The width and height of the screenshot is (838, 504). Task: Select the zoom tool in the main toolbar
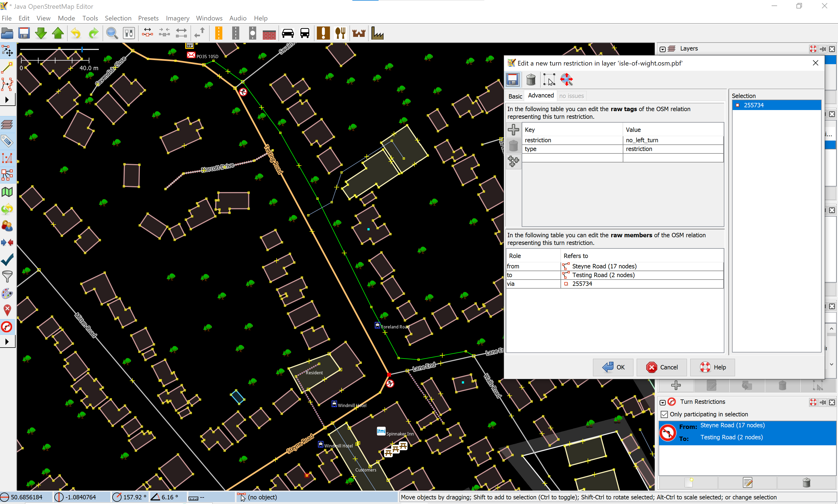tap(112, 33)
